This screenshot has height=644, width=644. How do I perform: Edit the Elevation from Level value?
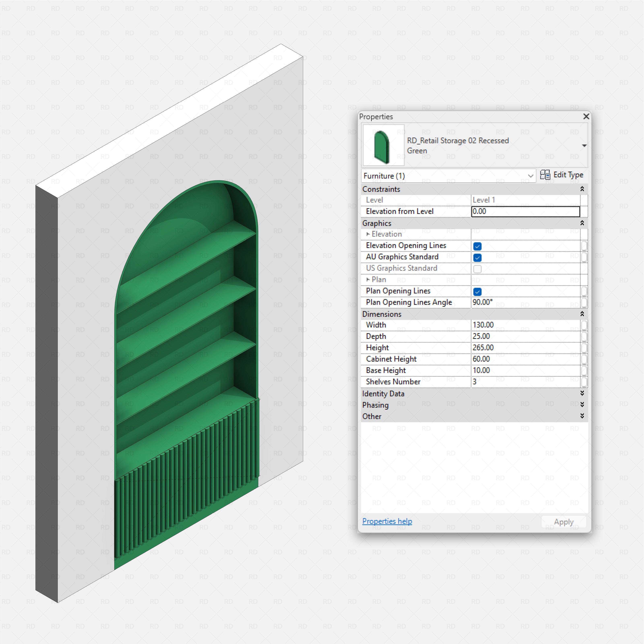[x=525, y=211]
